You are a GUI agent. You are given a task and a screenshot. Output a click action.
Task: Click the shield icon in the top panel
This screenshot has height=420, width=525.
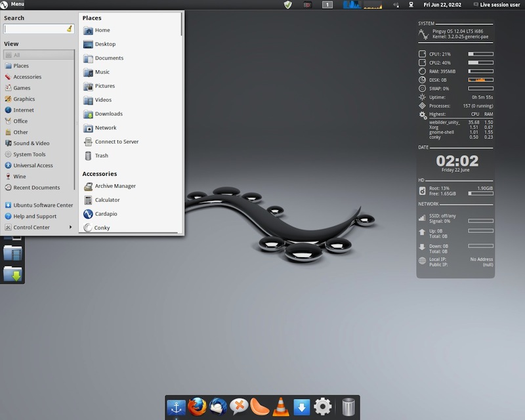(287, 5)
